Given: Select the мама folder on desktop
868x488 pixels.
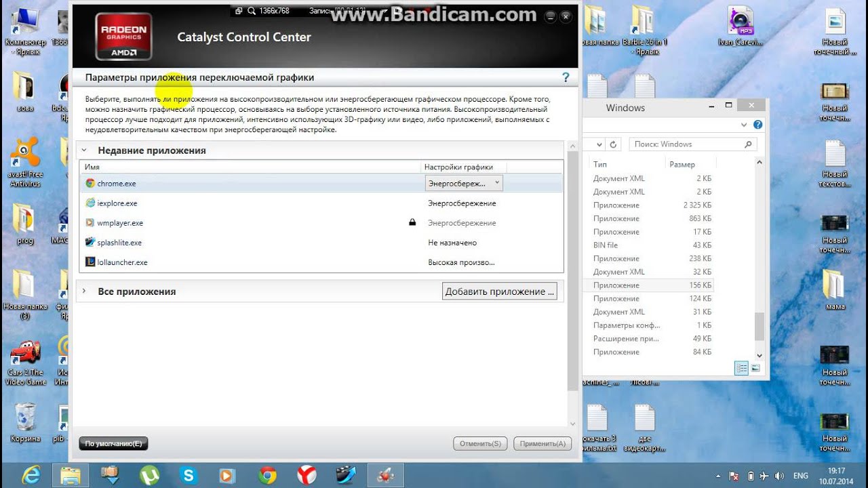Looking at the screenshot, I should pyautogui.click(x=835, y=290).
